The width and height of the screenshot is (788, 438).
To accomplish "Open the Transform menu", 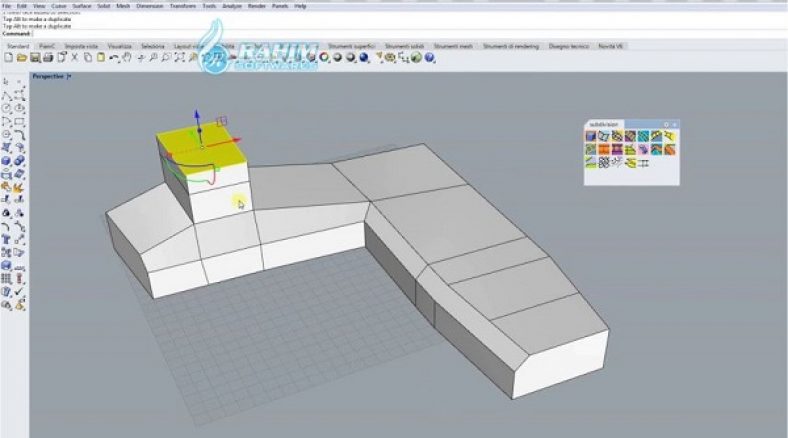I will [183, 6].
